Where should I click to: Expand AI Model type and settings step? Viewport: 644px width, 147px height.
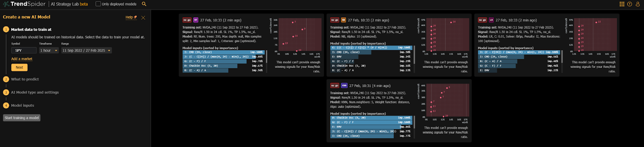[35, 92]
